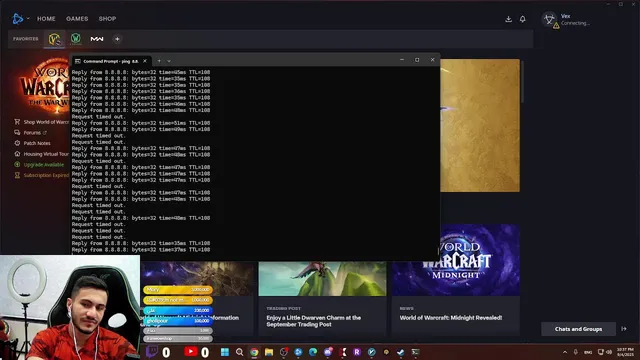Open the Forums link

(x=32, y=133)
